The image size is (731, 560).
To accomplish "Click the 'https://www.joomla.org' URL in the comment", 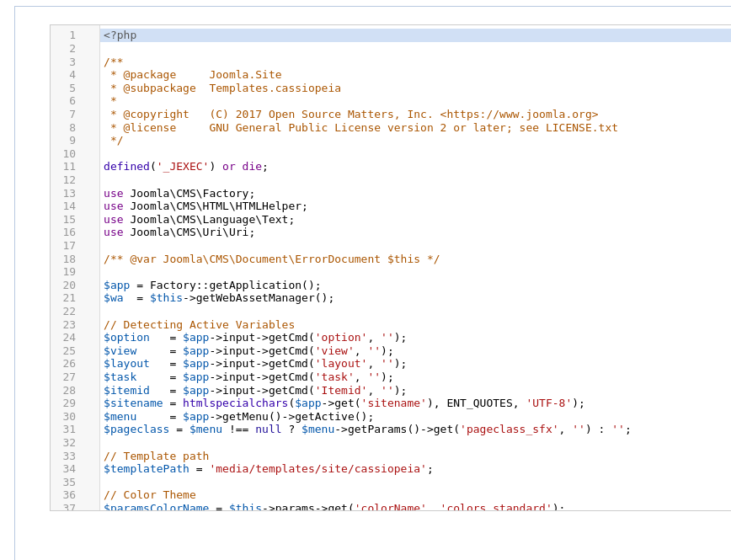I will coord(520,115).
